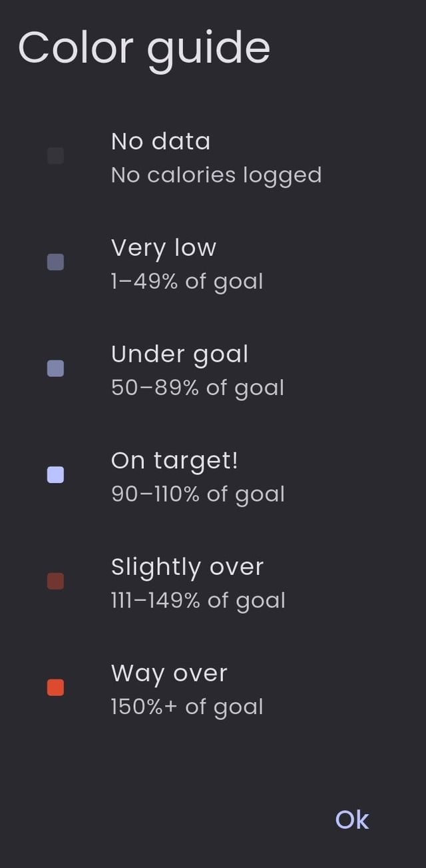Click the "Under goal" label
The height and width of the screenshot is (868, 426).
(x=180, y=354)
